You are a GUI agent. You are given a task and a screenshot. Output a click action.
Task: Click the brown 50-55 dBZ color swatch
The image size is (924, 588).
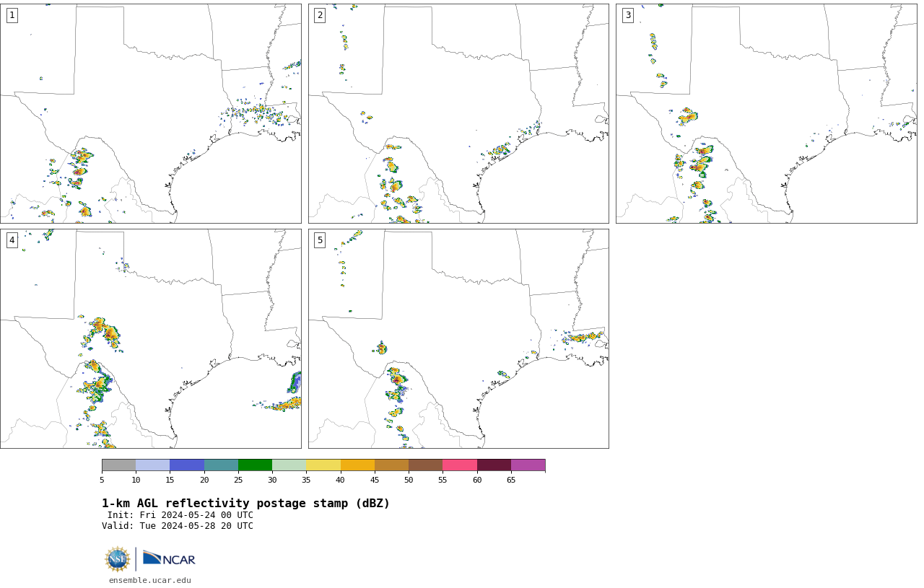pyautogui.click(x=426, y=465)
